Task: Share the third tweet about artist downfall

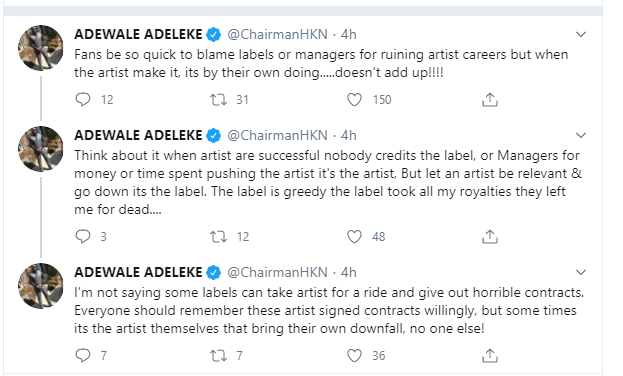Action: click(x=490, y=356)
